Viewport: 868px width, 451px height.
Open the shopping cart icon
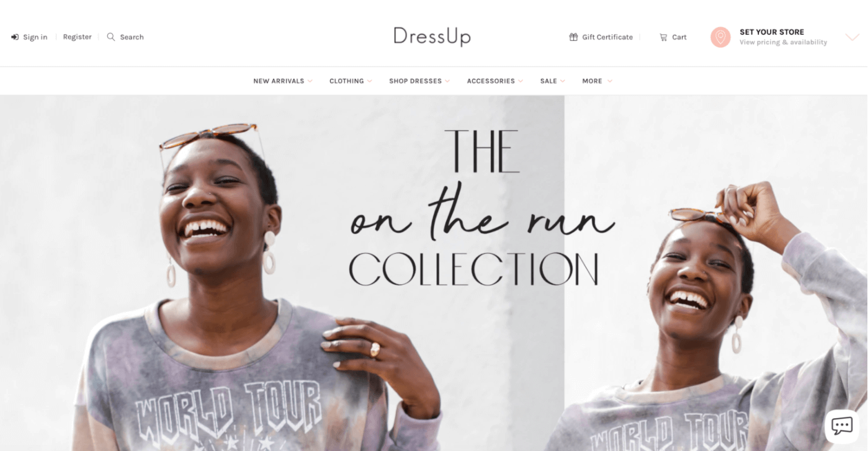663,37
